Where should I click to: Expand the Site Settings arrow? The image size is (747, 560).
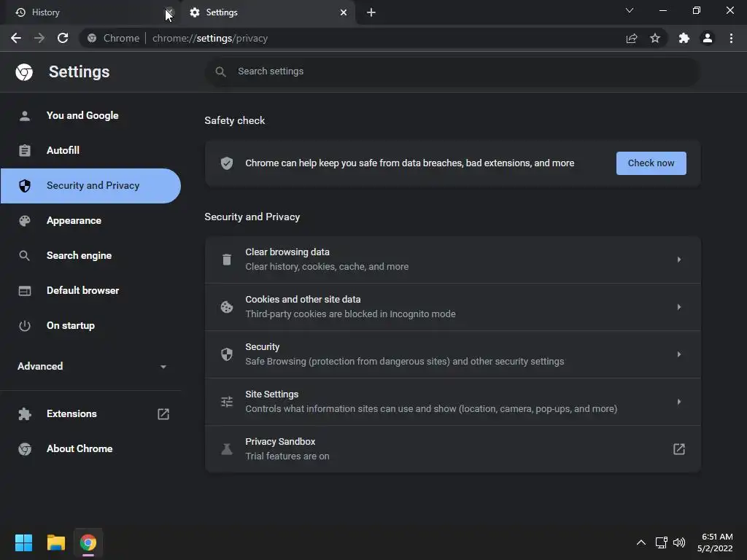(679, 402)
